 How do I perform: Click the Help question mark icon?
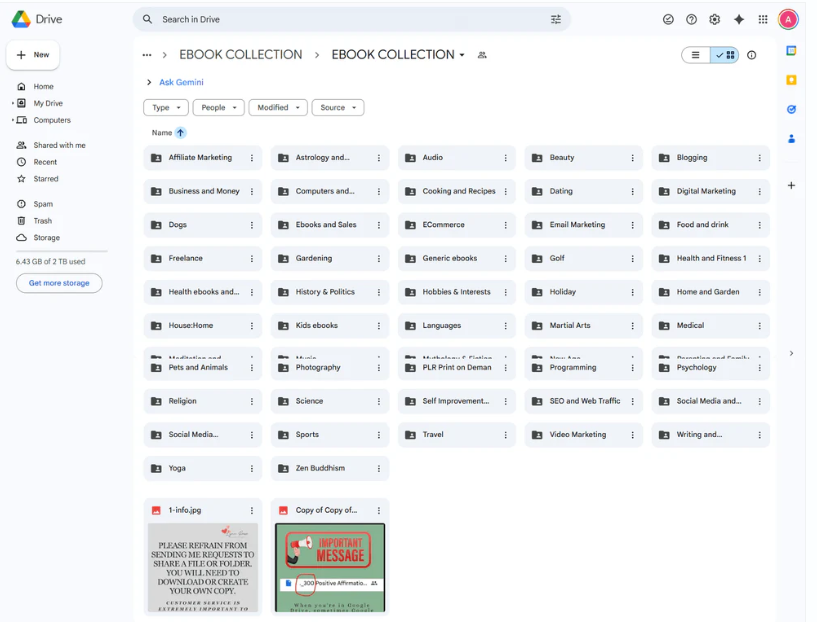coord(691,19)
